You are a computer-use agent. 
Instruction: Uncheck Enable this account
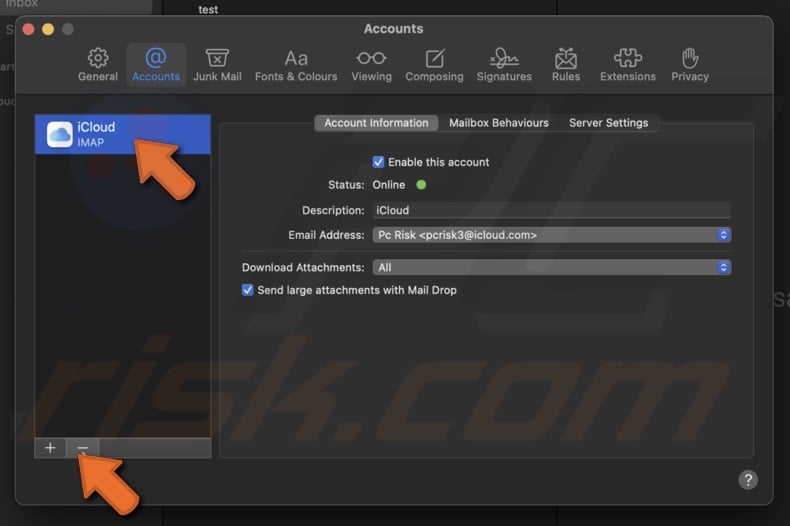click(x=378, y=162)
